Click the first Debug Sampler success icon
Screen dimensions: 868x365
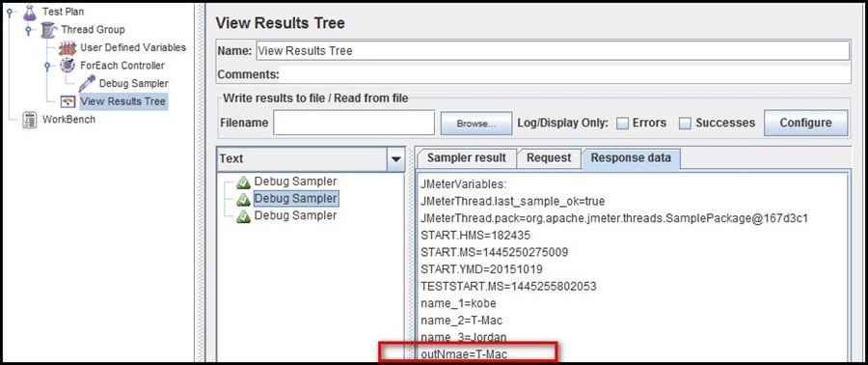coord(243,182)
